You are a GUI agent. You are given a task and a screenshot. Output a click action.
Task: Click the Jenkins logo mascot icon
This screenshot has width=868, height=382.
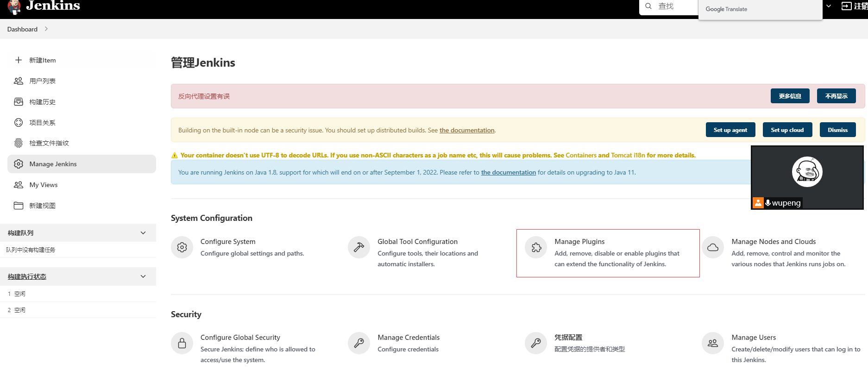pyautogui.click(x=14, y=6)
